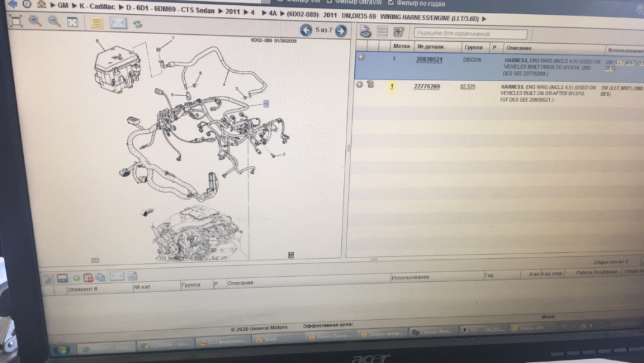
Task: Open part number 20939521 link
Action: [429, 59]
